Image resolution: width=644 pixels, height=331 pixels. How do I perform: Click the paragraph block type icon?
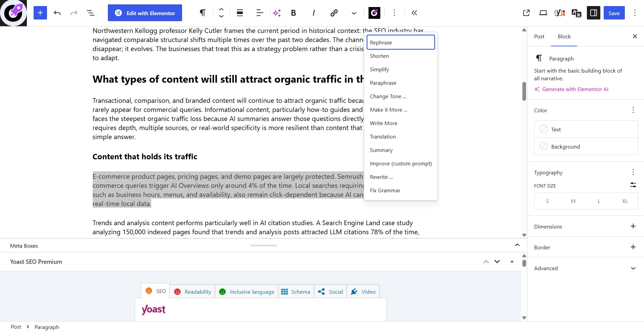203,13
